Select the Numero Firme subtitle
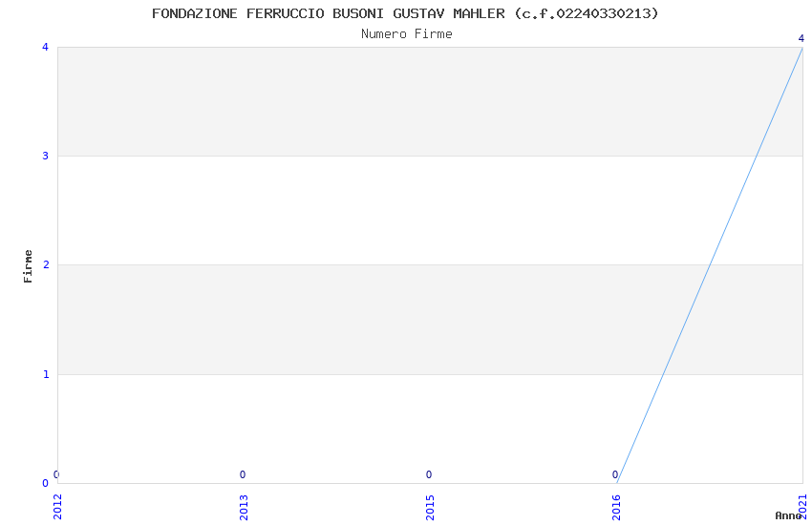Screen dimensions: 812x525 (x=407, y=34)
